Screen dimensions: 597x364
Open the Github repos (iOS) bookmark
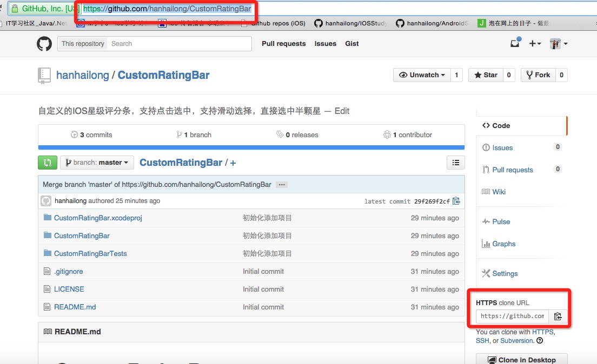pos(274,23)
